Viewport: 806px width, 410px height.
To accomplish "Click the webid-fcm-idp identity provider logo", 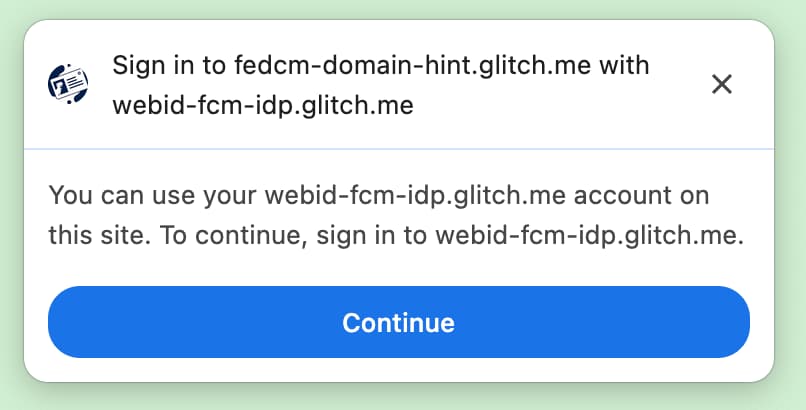I will pos(68,84).
